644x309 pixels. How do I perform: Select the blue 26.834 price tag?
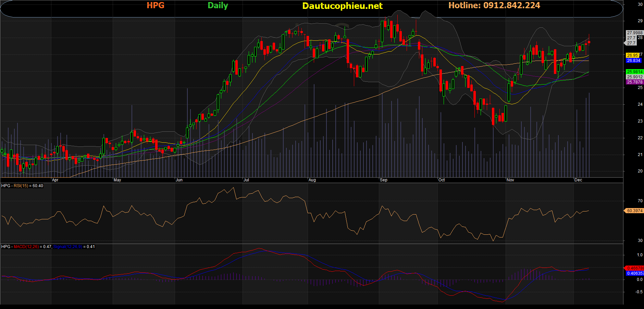633,61
